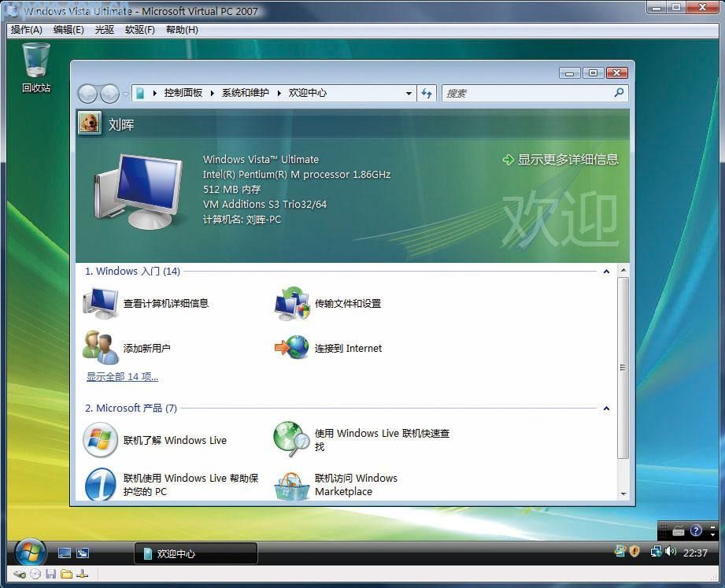This screenshot has width=725, height=588.
Task: Click Virtual PC CD drive status icon
Action: [x=35, y=574]
